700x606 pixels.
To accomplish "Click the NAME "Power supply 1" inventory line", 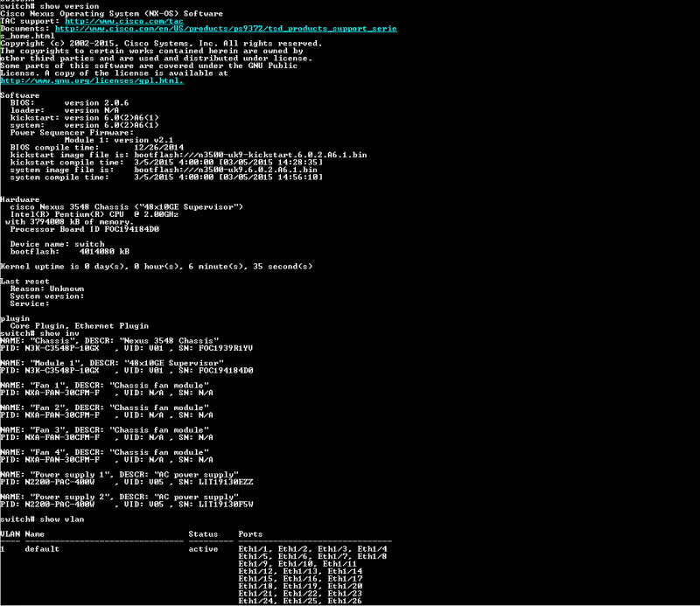I will click(x=119, y=475).
